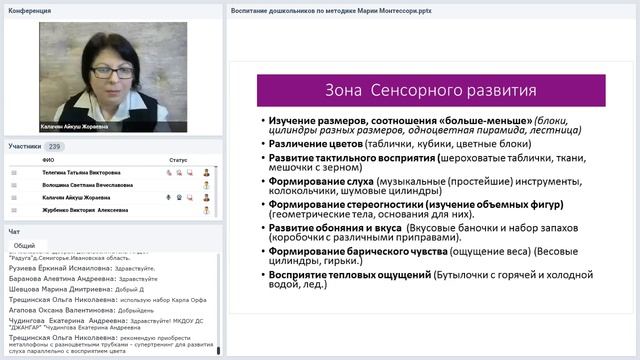Click the row handle icon beside Телегина Татьяна Викторовна
Viewport: 640px width, 360px height.
[14, 173]
